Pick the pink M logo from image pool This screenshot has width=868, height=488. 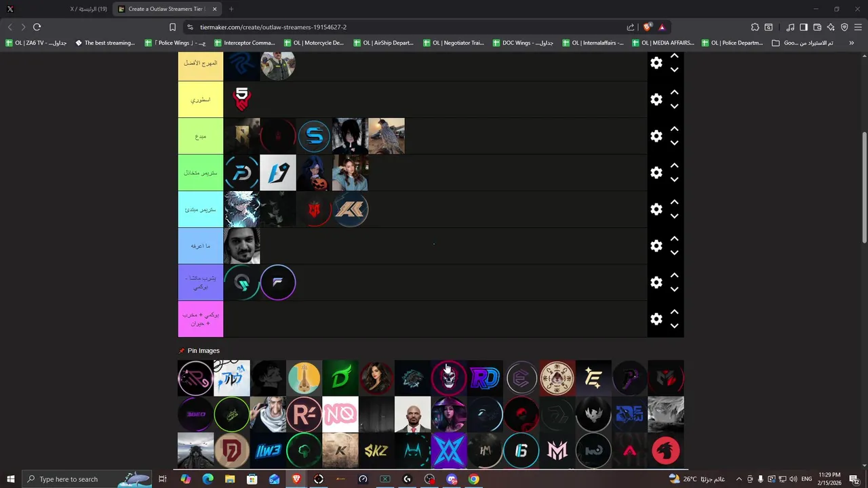[x=557, y=451]
